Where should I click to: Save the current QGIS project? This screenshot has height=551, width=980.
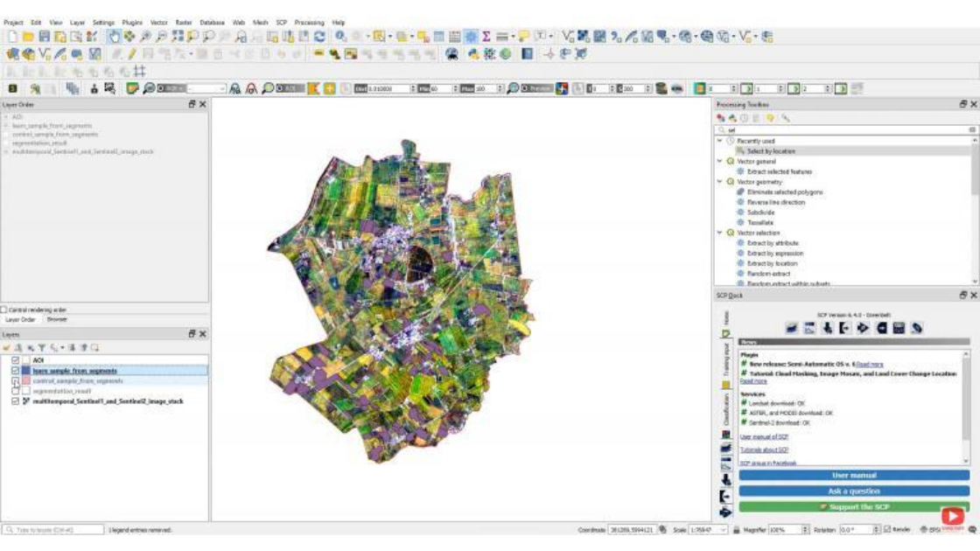[x=44, y=33]
